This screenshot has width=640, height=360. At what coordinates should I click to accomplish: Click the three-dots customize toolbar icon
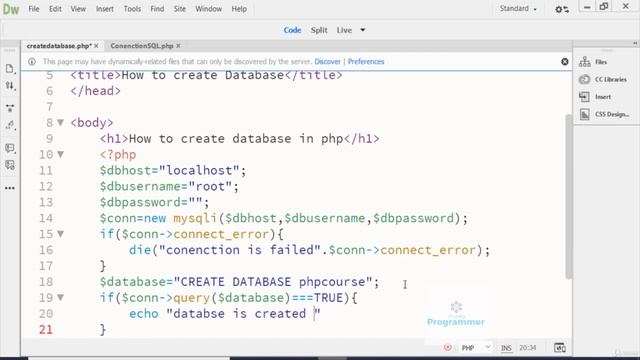point(10,188)
